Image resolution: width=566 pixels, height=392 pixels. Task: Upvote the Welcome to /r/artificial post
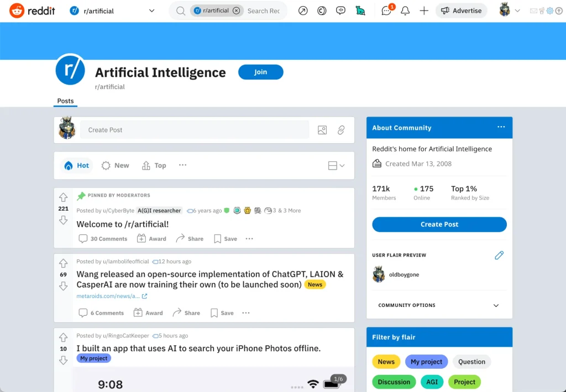pyautogui.click(x=64, y=197)
